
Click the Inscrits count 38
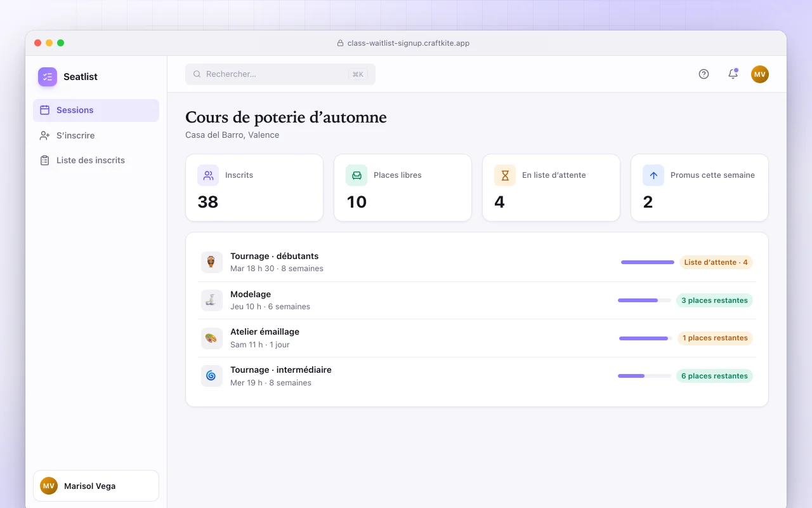click(208, 202)
